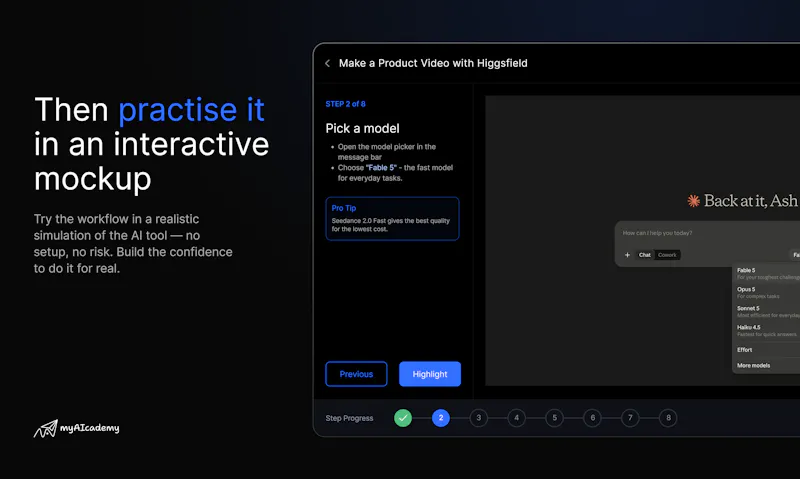Choose Opus 5 from the model list
Screen dimensions: 800x479
click(767, 292)
